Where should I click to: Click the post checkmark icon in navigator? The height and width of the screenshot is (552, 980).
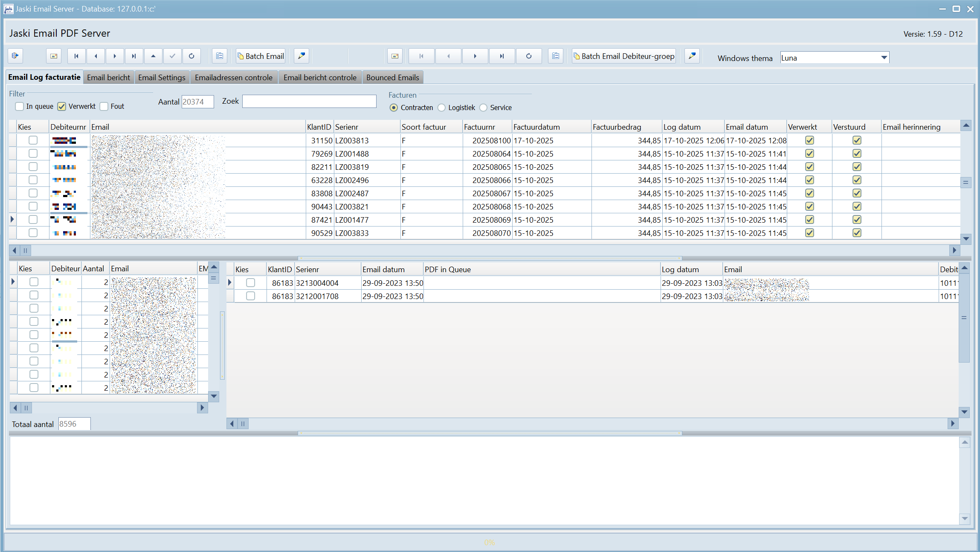[172, 56]
